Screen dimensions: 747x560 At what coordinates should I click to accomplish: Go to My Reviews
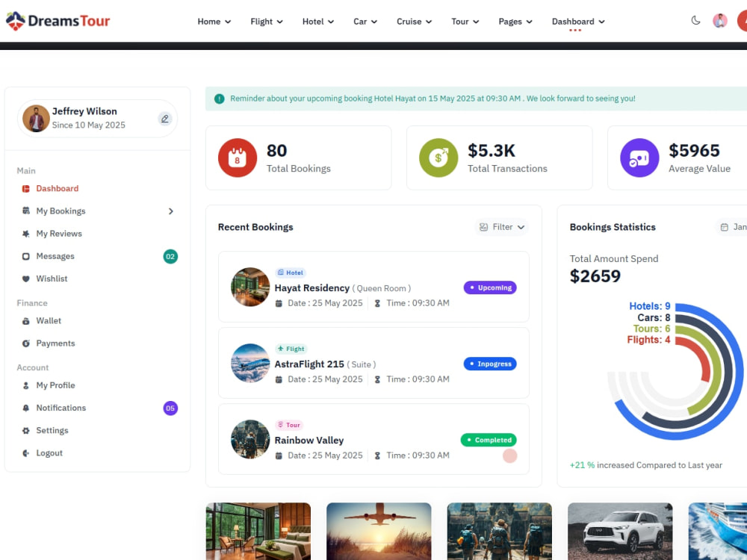pyautogui.click(x=59, y=234)
